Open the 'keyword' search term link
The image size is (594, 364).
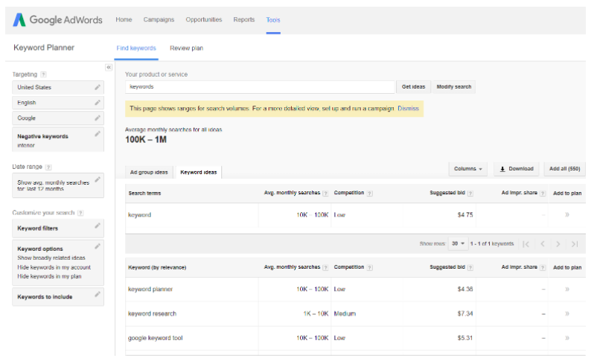pyautogui.click(x=139, y=215)
